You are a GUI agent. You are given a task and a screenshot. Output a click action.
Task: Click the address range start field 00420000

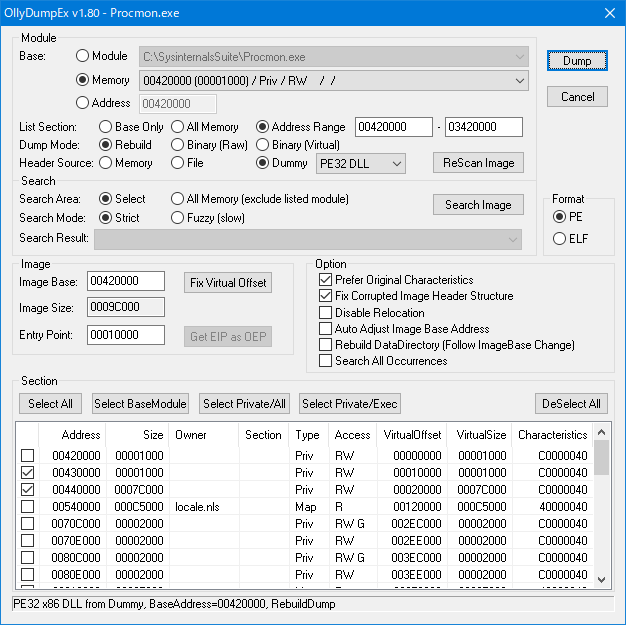394,127
